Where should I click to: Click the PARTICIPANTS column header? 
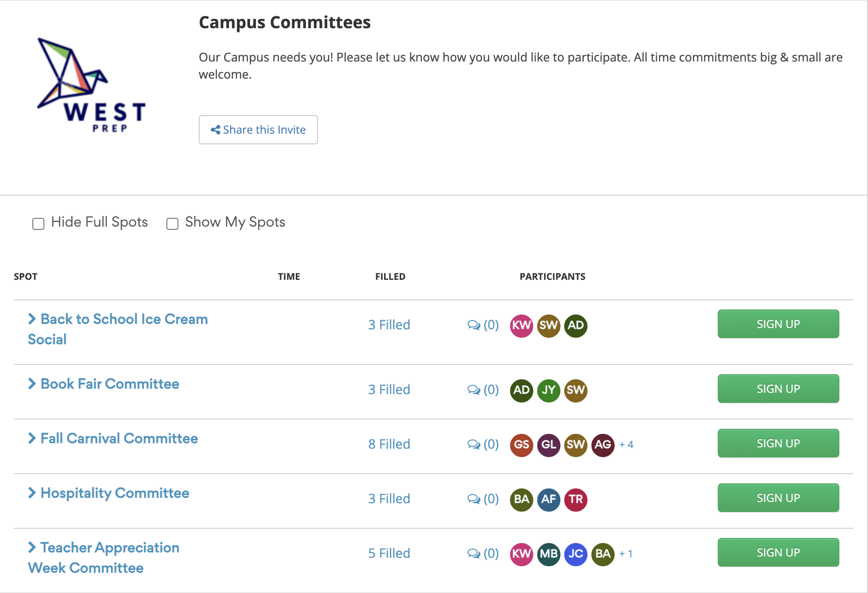pos(552,277)
